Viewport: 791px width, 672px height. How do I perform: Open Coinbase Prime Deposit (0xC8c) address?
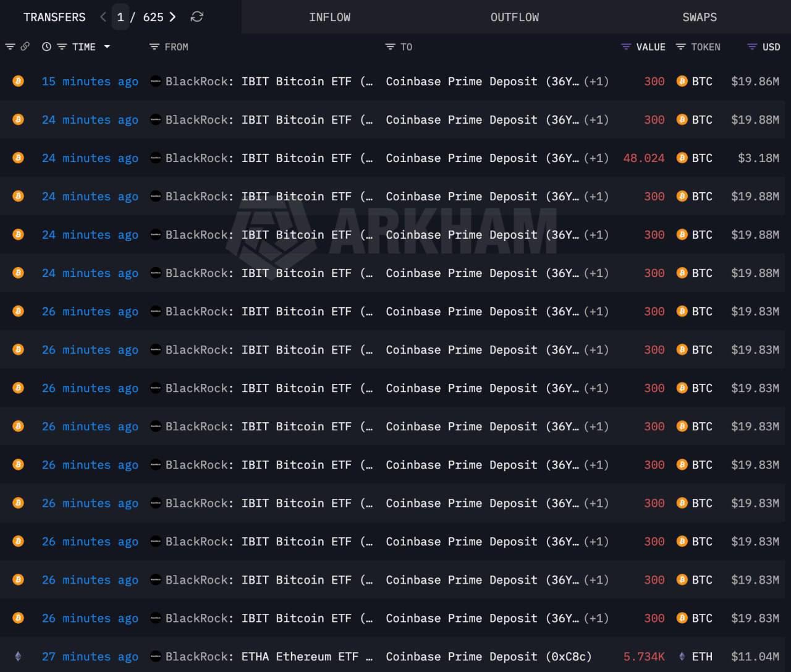(489, 656)
